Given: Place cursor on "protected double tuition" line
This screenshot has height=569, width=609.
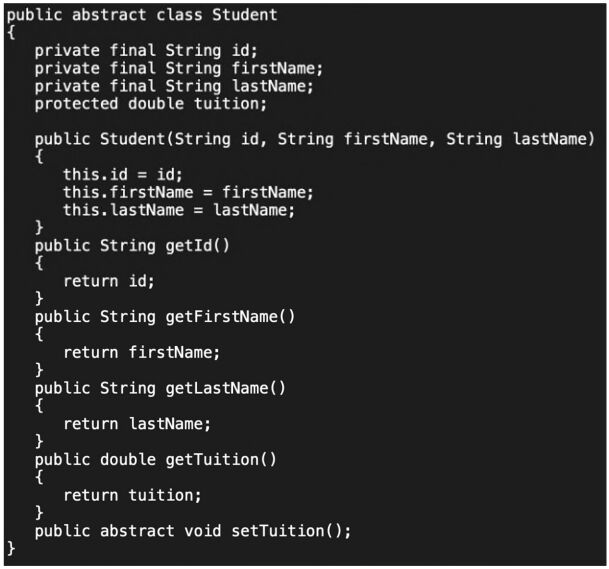Looking at the screenshot, I should pos(151,104).
